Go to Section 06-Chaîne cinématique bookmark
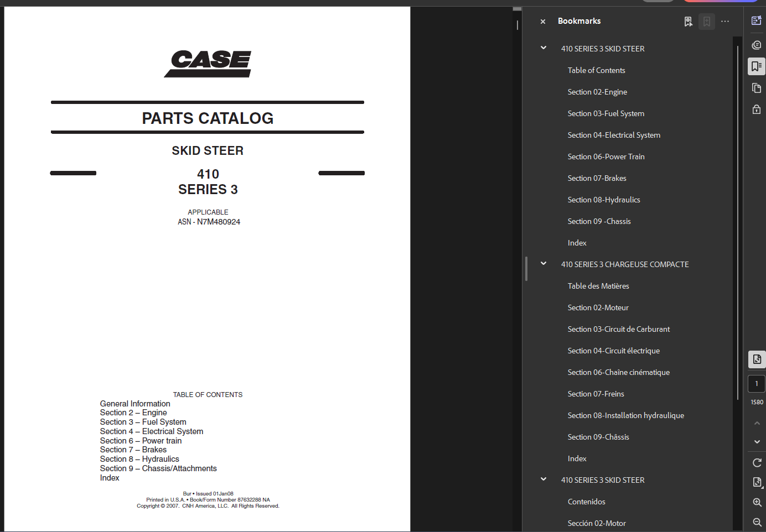Image resolution: width=766 pixels, height=532 pixels. point(618,372)
